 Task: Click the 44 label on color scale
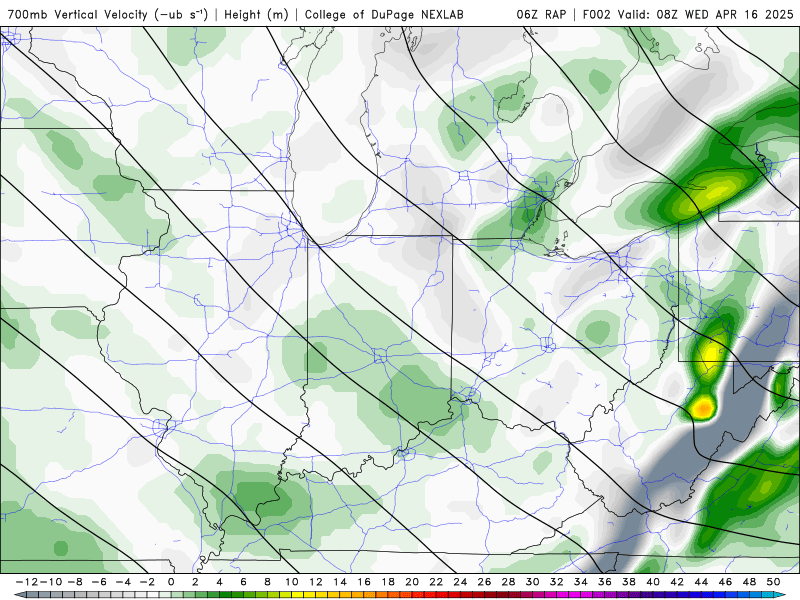[701, 582]
